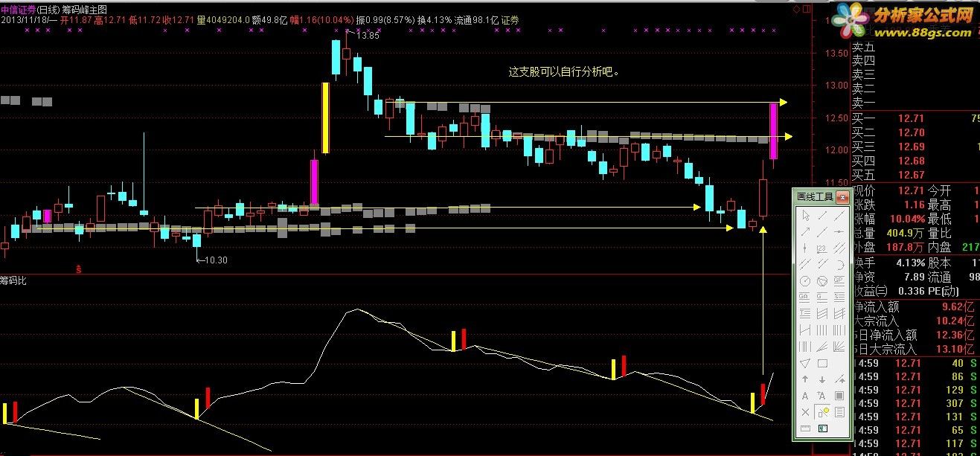Open the list document icon in palette
The width and height of the screenshot is (980, 456).
pos(840,411)
